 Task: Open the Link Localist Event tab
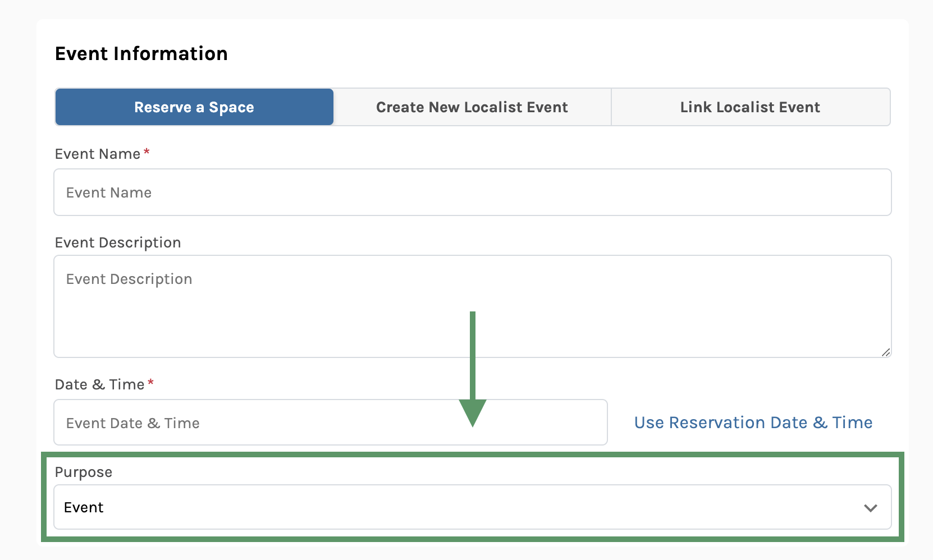pos(750,107)
